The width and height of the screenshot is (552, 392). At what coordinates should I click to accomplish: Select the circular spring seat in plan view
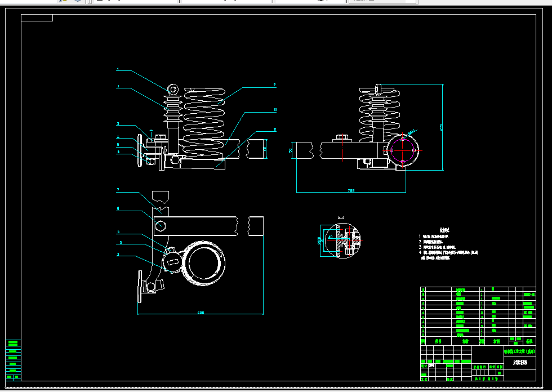coord(203,263)
